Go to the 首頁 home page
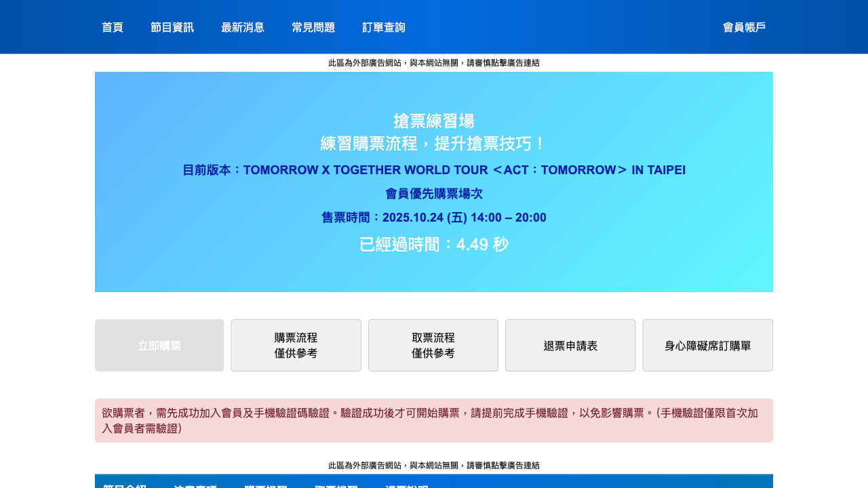868x488 pixels. (x=113, y=27)
